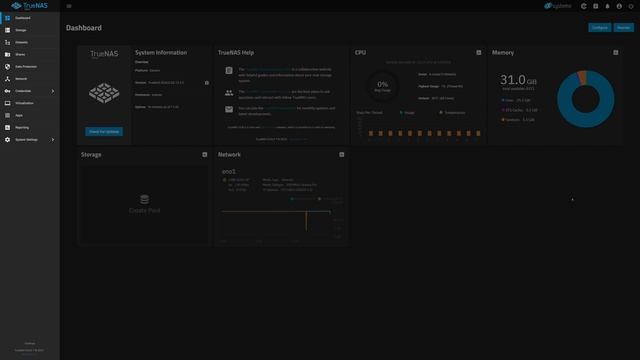Click Create Pool in the Storage card

144,204
